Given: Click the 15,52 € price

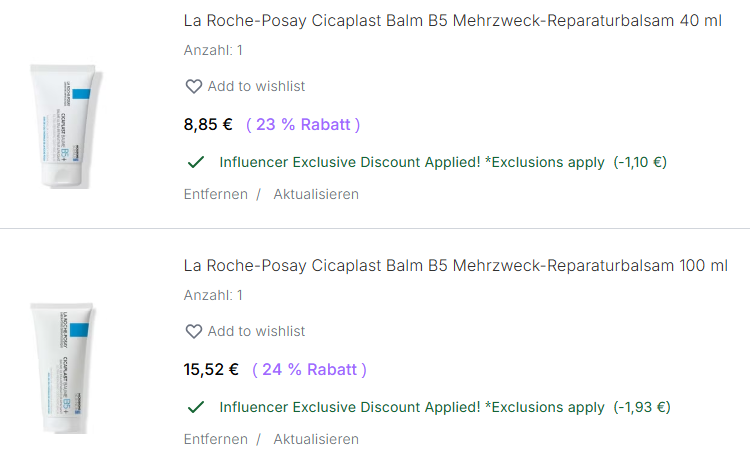Looking at the screenshot, I should [211, 370].
